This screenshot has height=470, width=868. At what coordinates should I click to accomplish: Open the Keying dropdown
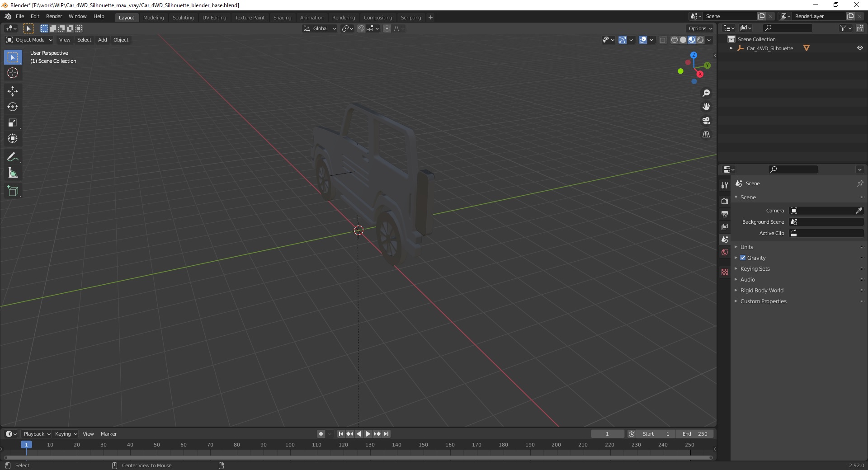(x=66, y=434)
